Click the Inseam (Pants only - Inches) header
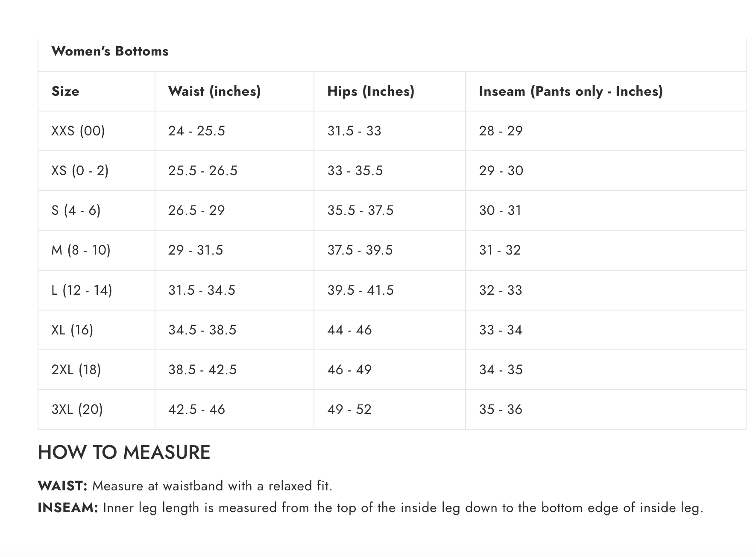 pos(571,91)
